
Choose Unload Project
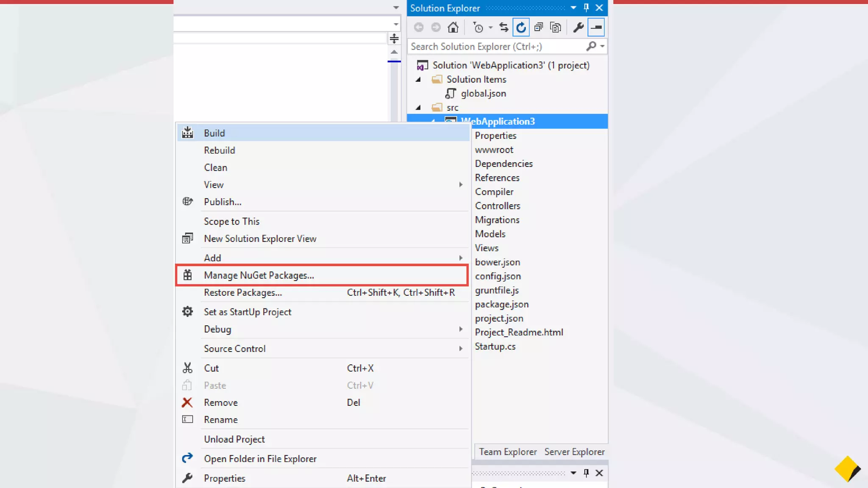tap(323, 439)
